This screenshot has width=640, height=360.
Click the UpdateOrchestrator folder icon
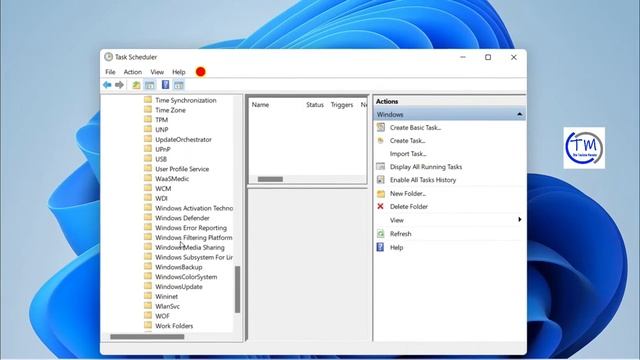(148, 139)
